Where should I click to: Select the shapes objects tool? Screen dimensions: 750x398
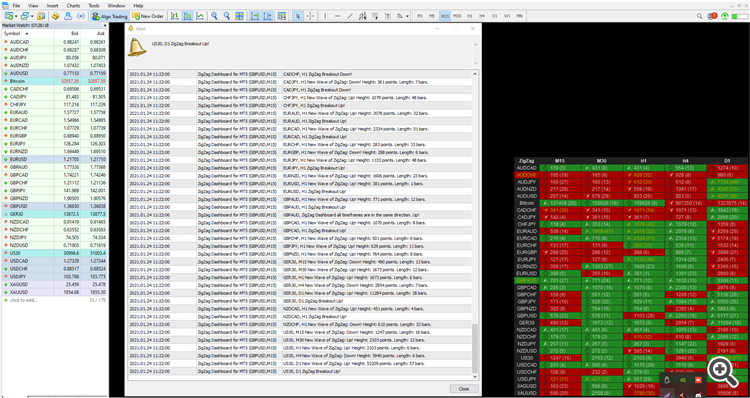[x=399, y=16]
